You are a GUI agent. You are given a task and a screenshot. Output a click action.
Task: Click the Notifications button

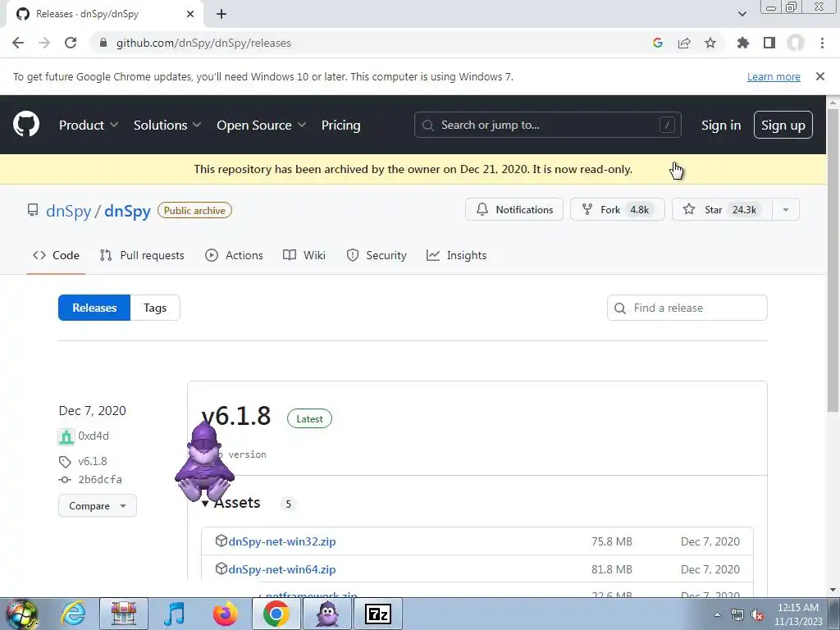[x=514, y=209]
